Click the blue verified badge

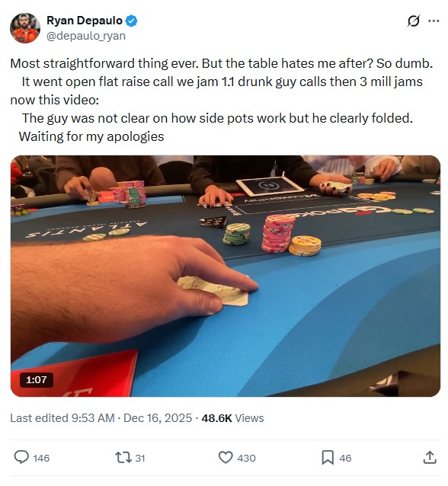[132, 21]
